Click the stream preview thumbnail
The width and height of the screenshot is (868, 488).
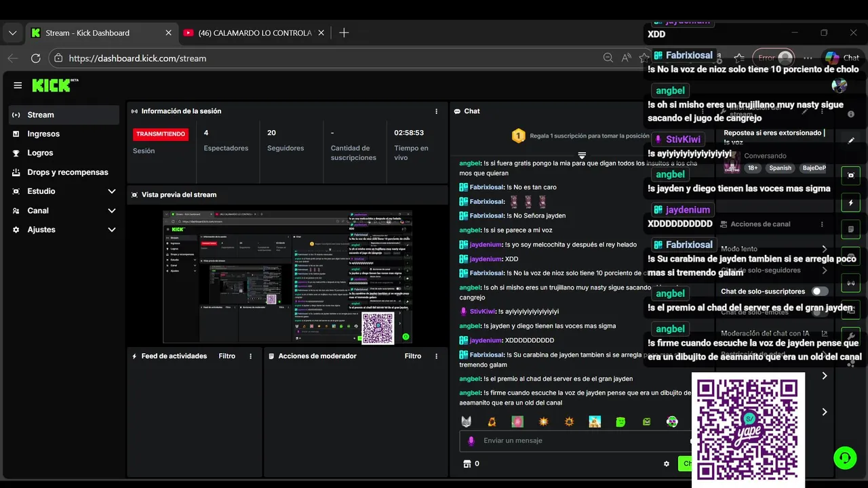click(x=288, y=277)
